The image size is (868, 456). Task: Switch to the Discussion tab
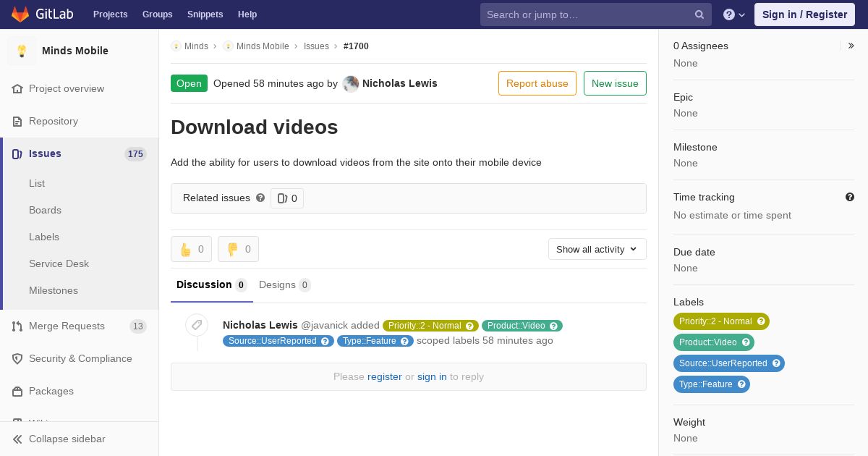coord(212,285)
